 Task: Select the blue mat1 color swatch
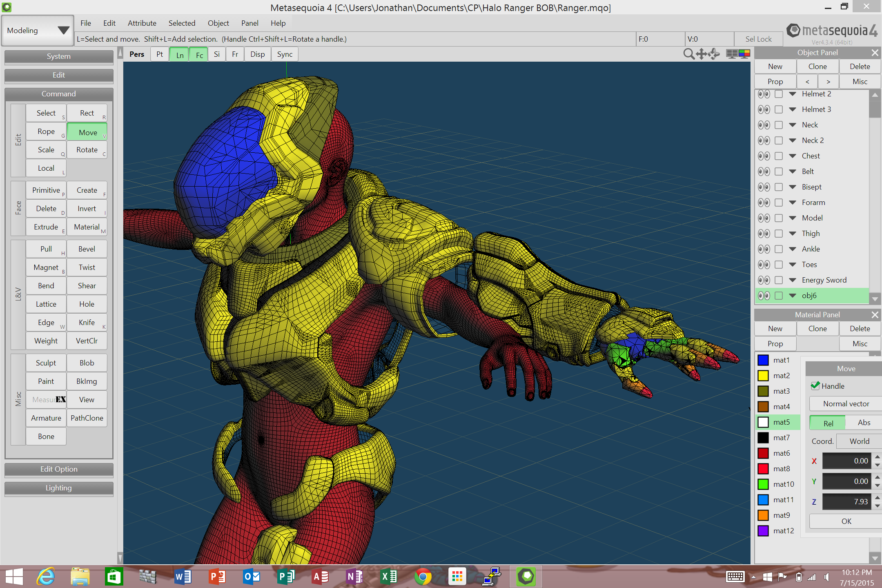[763, 360]
